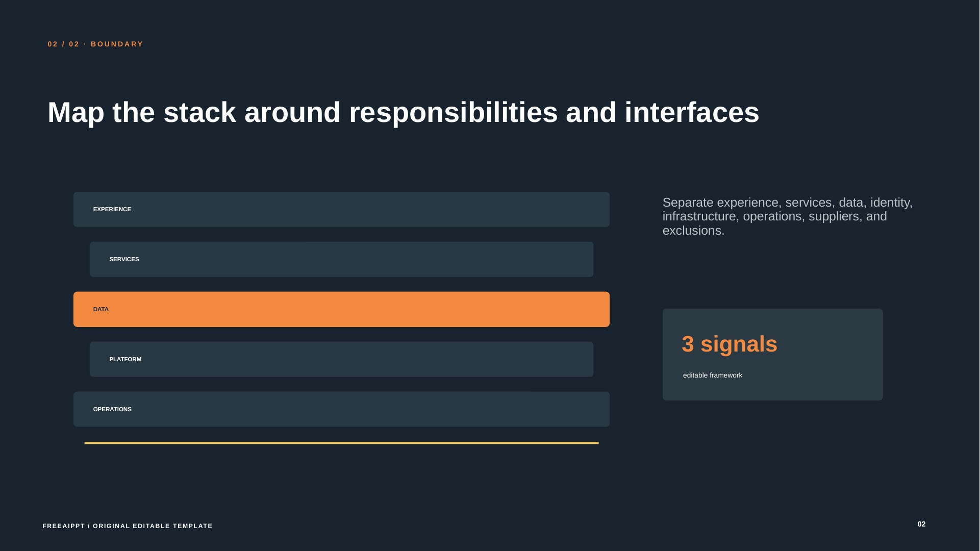Click the page number 02 in footer

(921, 524)
